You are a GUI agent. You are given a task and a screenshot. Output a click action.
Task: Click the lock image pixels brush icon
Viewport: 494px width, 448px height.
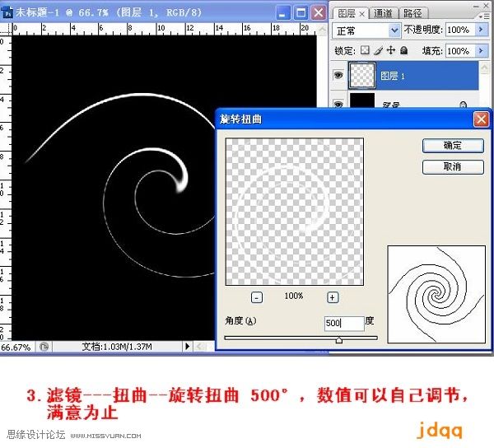coord(378,50)
